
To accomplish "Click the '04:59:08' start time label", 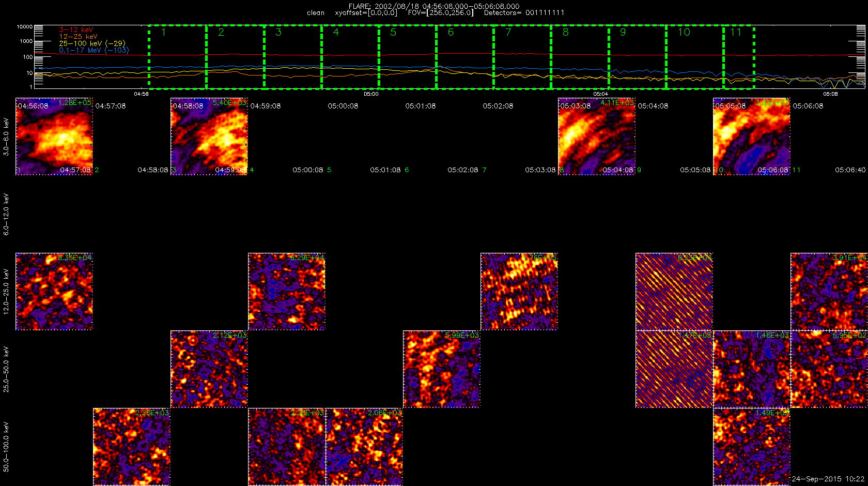I will (266, 106).
